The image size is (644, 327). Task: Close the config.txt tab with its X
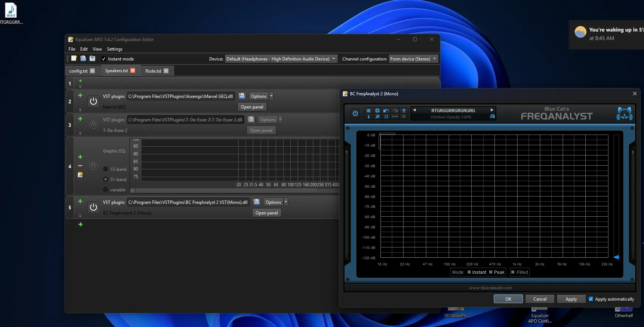tap(92, 71)
